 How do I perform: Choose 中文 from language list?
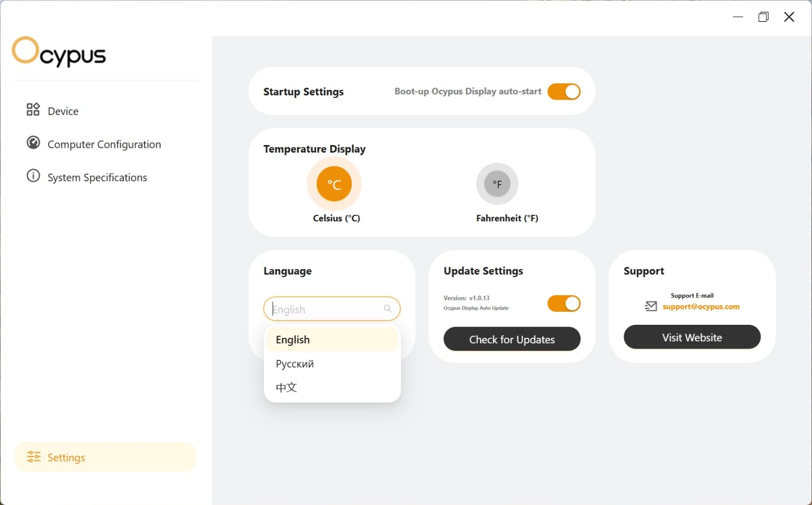tap(286, 388)
